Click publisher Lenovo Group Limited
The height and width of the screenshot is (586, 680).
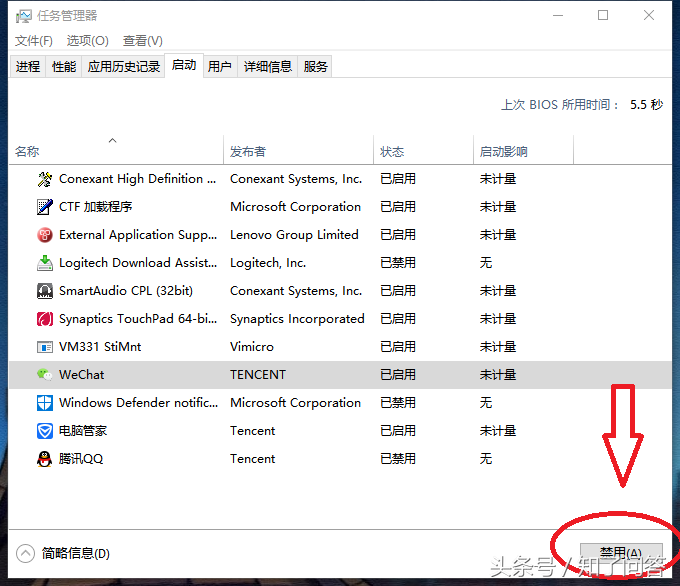click(x=294, y=235)
